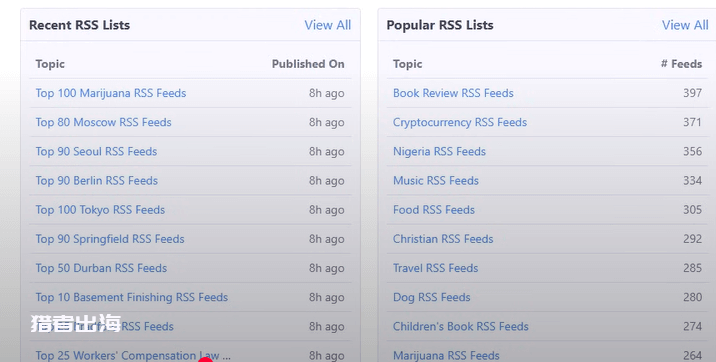Click the Popular RSS Lists heading

(440, 25)
